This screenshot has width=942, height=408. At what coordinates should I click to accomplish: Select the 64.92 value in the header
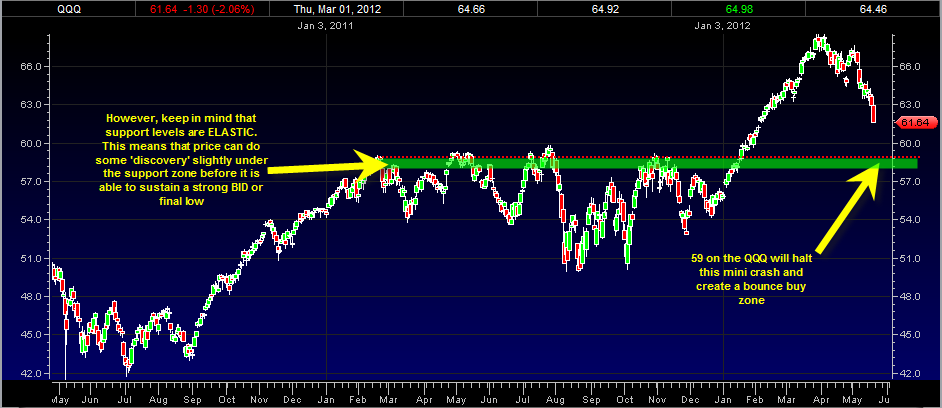(x=603, y=9)
